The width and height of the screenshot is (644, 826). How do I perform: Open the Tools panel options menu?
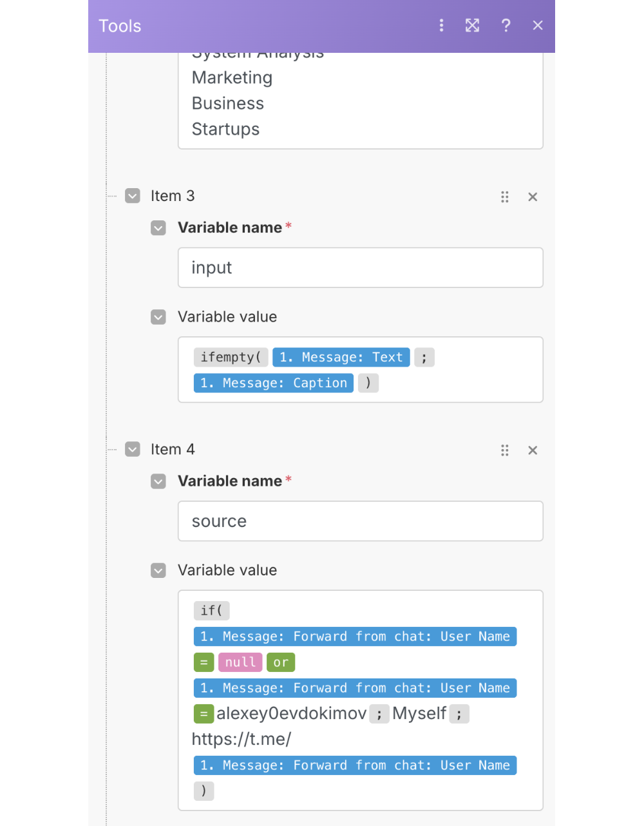(441, 26)
